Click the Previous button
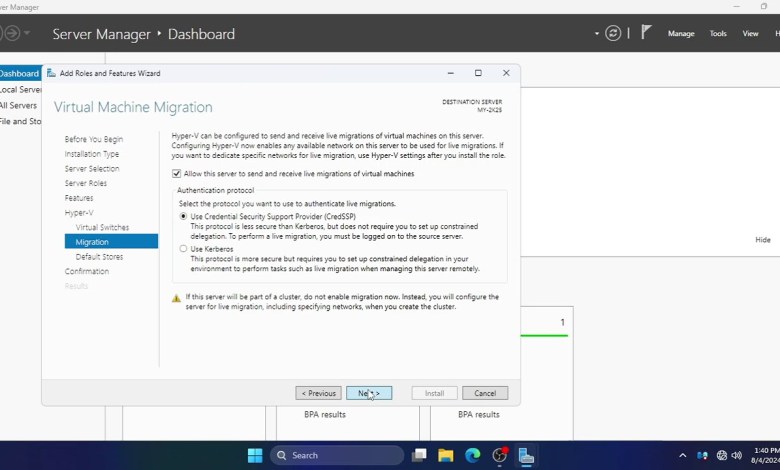Viewport: 780px width, 470px height. (318, 393)
